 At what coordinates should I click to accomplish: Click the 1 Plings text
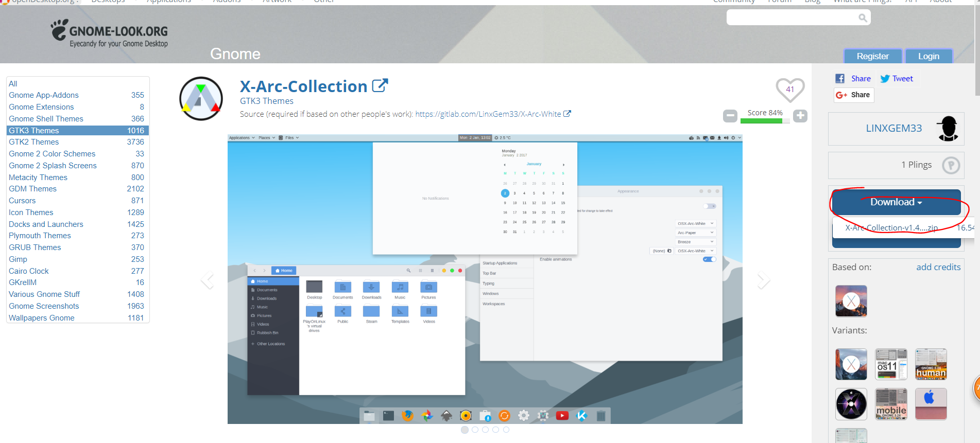coord(916,165)
